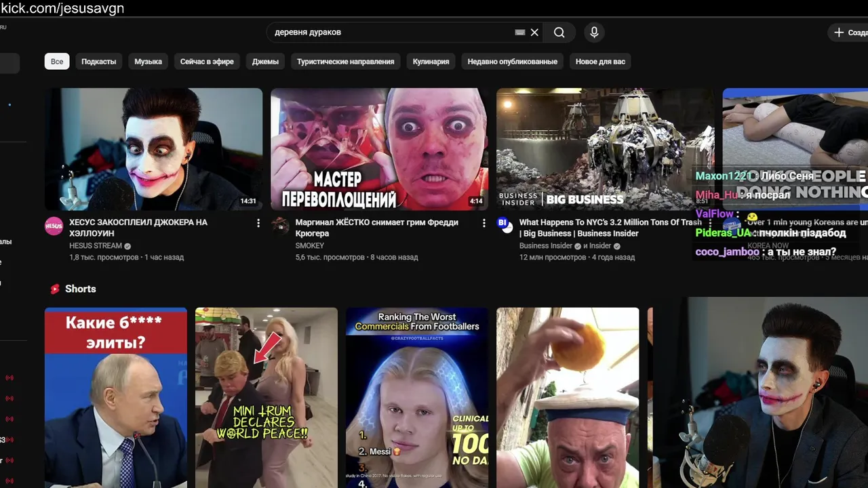The width and height of the screenshot is (868, 488).
Task: Select the Музыка filter chip
Action: (148, 62)
